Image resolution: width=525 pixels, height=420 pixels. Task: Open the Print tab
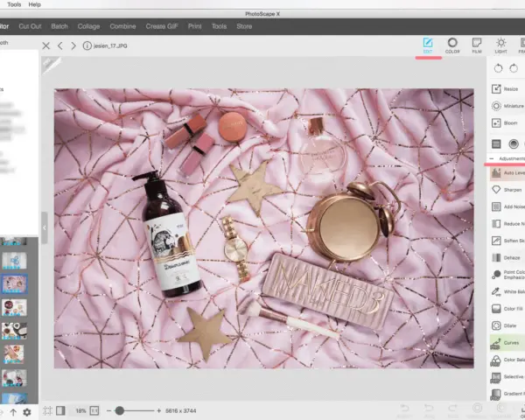click(x=194, y=26)
